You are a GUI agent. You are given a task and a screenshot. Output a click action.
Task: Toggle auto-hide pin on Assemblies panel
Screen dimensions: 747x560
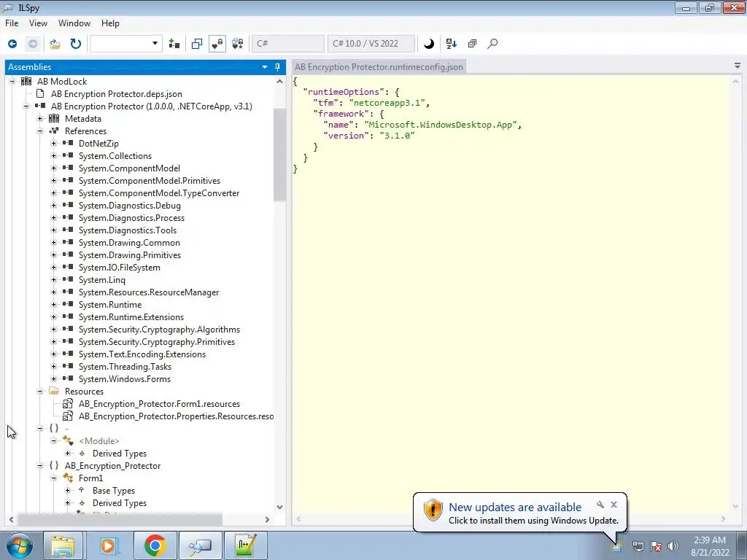click(278, 67)
